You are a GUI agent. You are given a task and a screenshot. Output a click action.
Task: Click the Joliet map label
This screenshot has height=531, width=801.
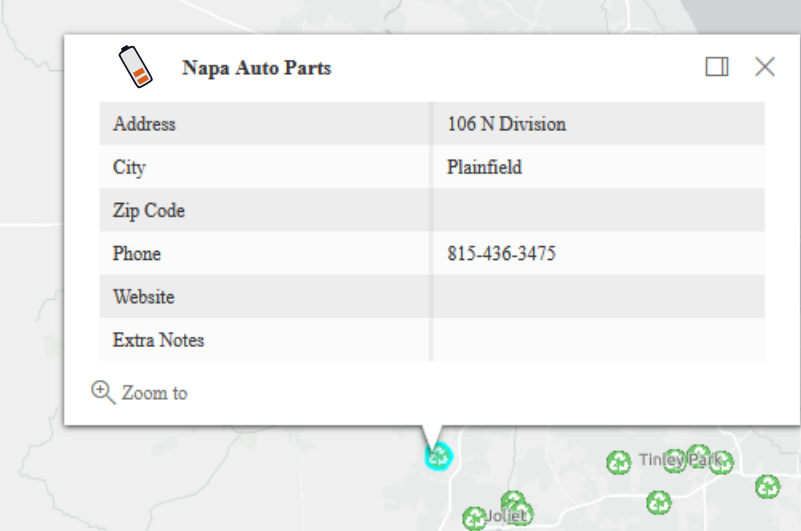[505, 516]
